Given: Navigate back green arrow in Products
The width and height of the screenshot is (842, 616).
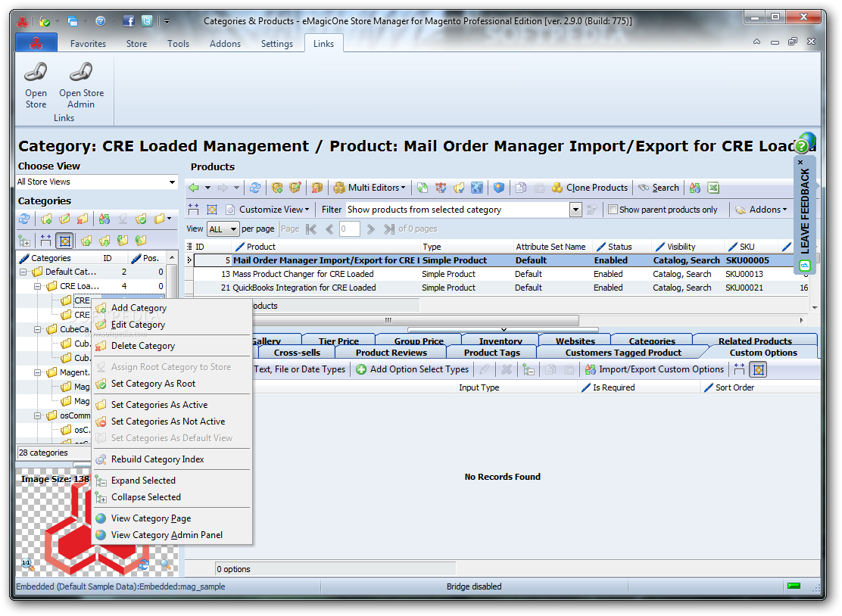Looking at the screenshot, I should click(194, 188).
